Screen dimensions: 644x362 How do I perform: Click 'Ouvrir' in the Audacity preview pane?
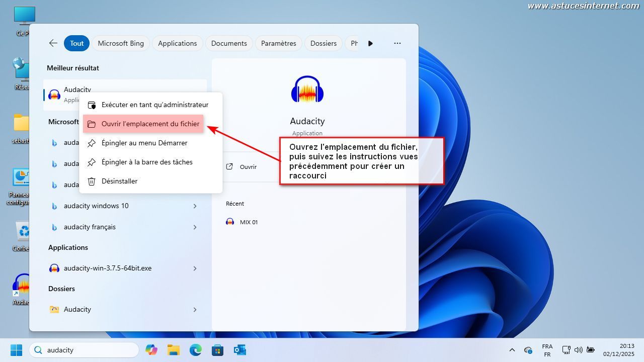coord(248,167)
